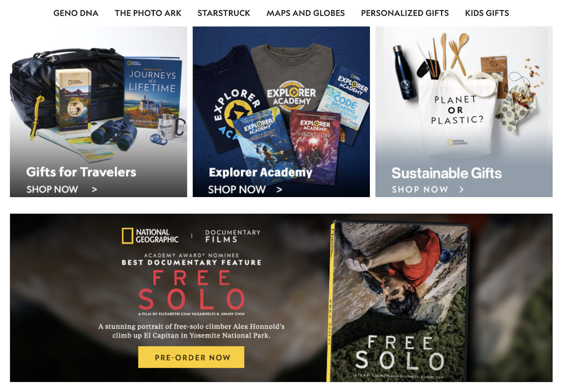This screenshot has width=562, height=392.
Task: Go to the Starstruck category
Action: point(224,13)
